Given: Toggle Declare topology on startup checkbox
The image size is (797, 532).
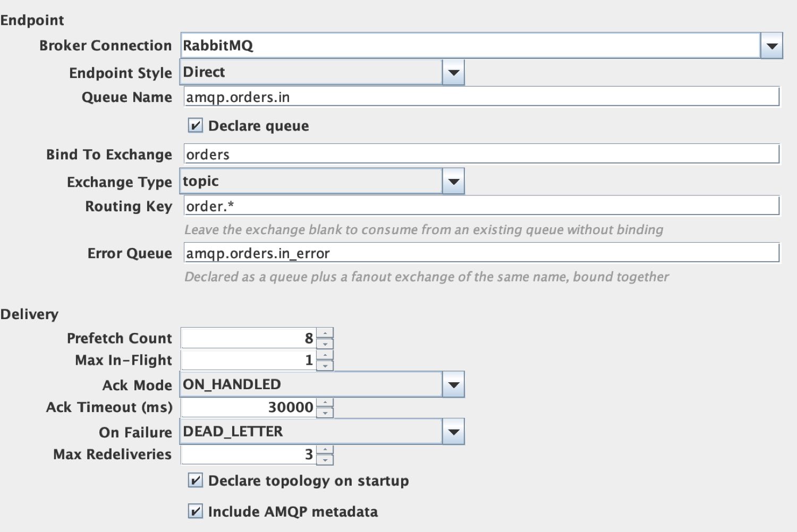Looking at the screenshot, I should [196, 480].
